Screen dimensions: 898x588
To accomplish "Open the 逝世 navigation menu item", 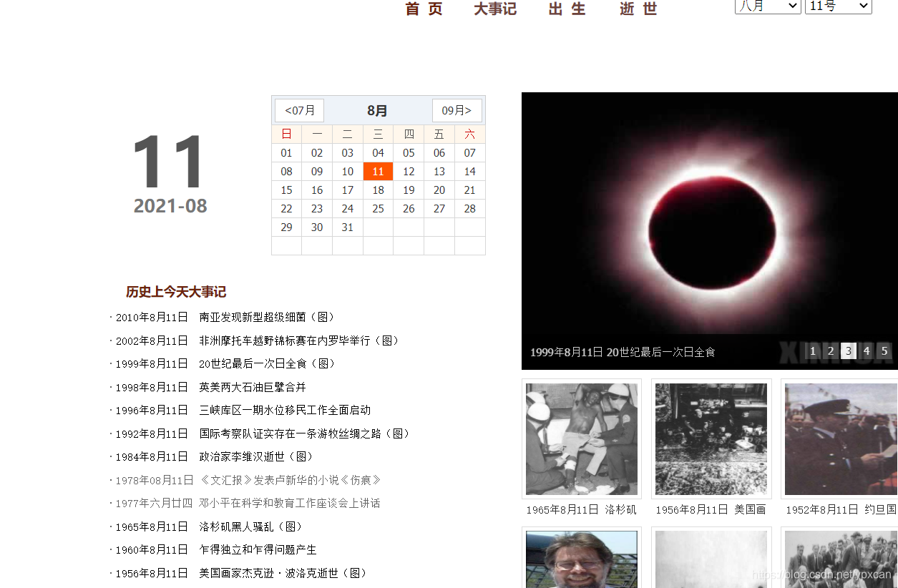I will click(638, 9).
